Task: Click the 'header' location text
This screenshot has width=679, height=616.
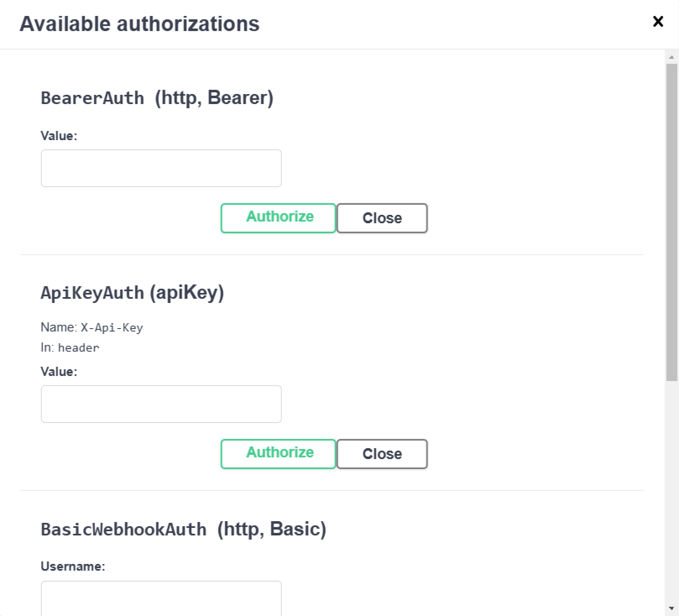Action: tap(78, 348)
